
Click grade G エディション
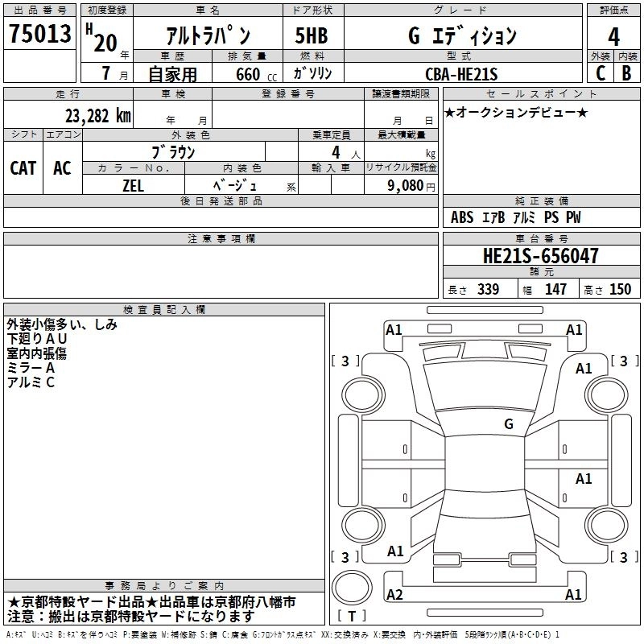(462, 35)
